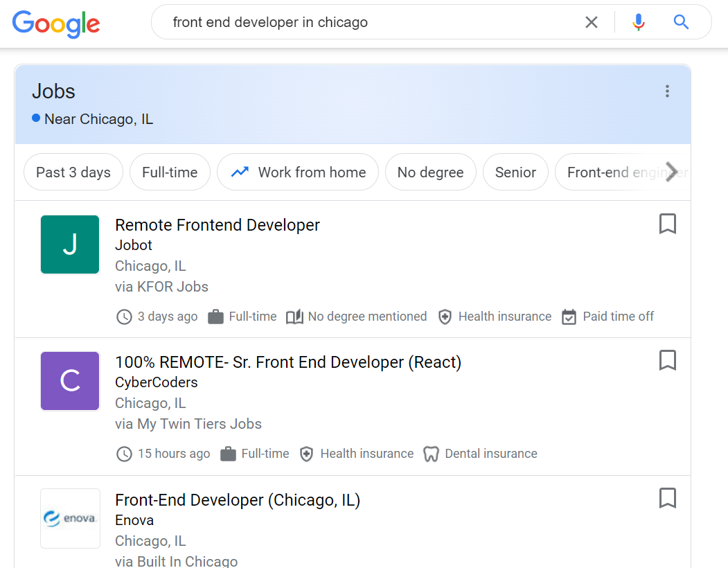Screen dimensions: 728x568
Task: Bookmark the Enova Front-End Developer job
Action: coord(667,498)
